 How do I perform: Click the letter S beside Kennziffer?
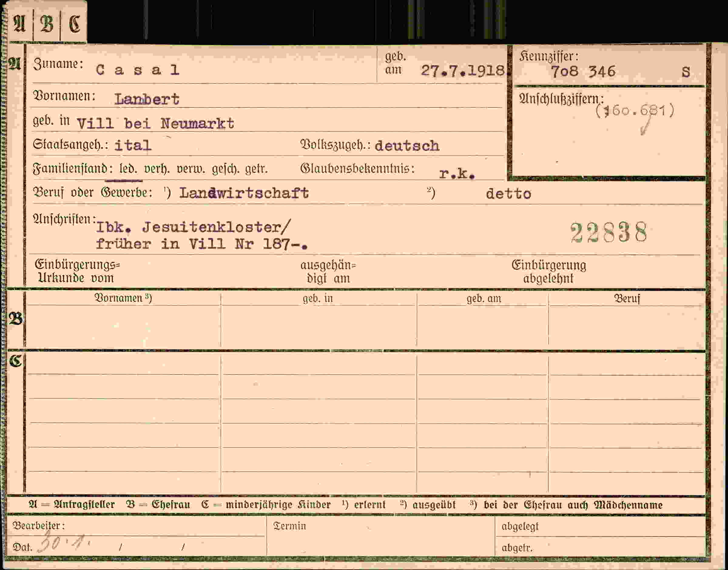click(x=686, y=72)
